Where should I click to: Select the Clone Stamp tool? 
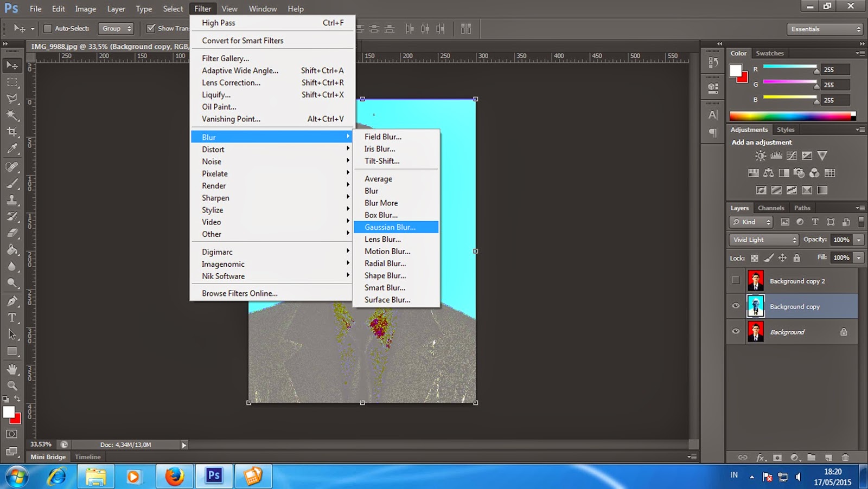pos(12,200)
